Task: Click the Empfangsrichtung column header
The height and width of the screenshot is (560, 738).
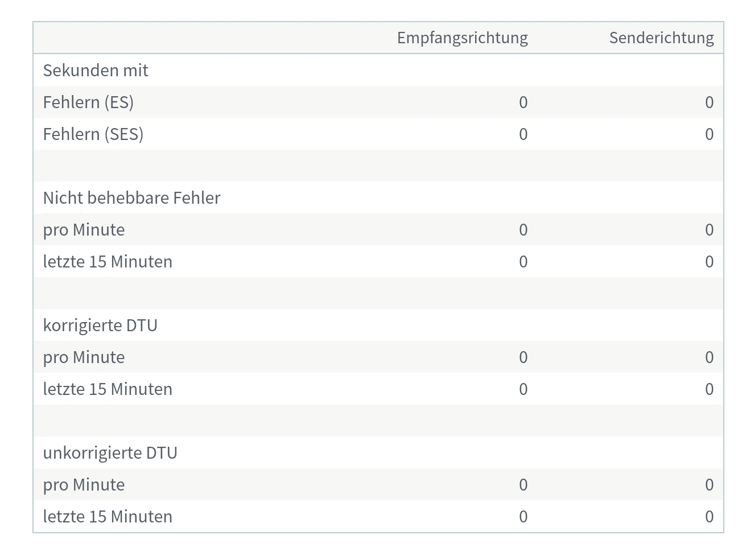Action: [462, 38]
